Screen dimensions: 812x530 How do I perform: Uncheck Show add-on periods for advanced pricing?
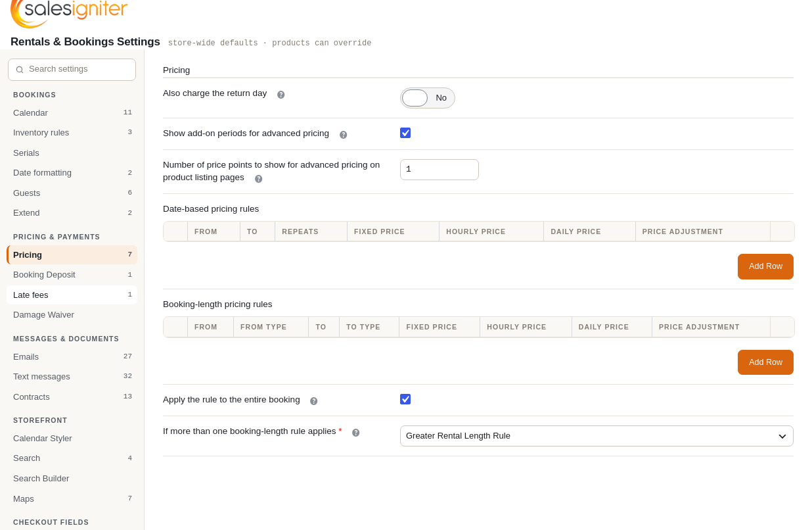point(405,133)
